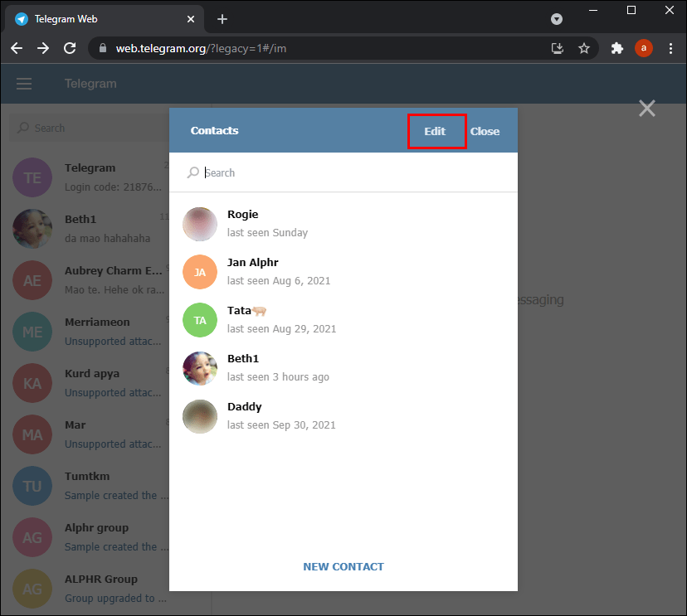Switch to the Telegram Web browser tab
This screenshot has height=616, width=687.
pyautogui.click(x=100, y=18)
